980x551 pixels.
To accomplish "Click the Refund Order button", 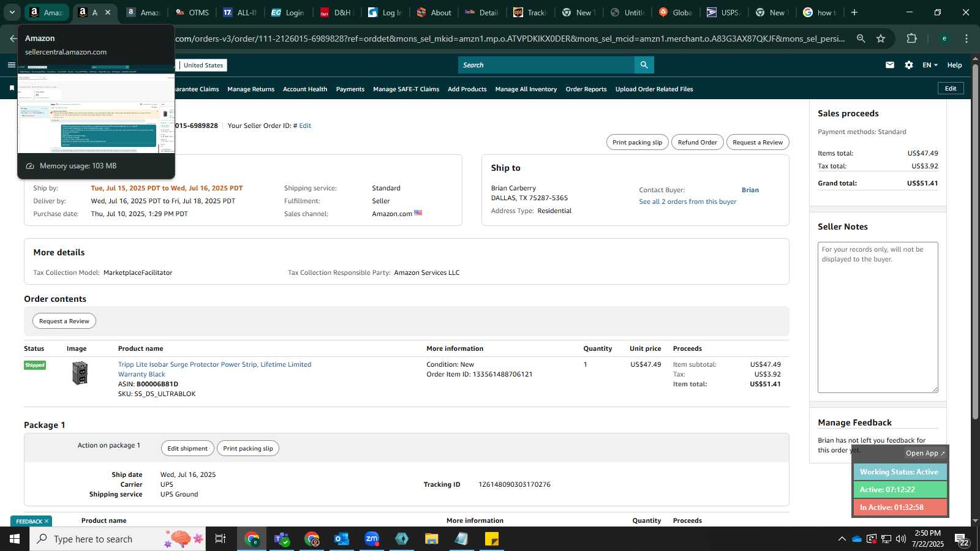I will pos(697,142).
